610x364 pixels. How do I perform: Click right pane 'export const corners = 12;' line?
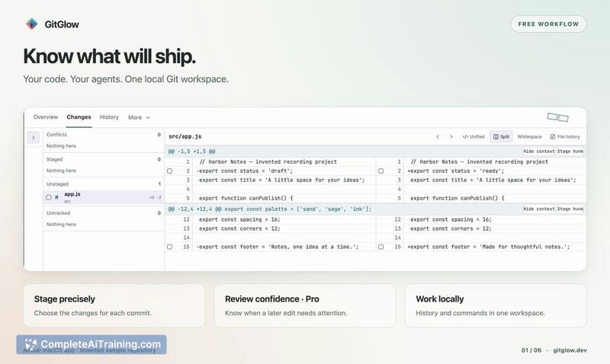451,228
